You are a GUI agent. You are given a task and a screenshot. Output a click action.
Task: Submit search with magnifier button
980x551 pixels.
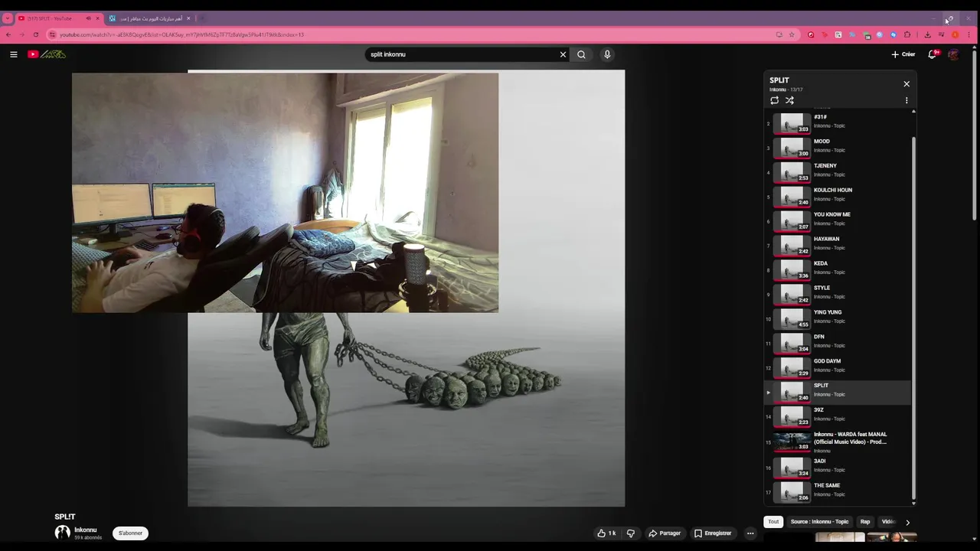(x=581, y=54)
